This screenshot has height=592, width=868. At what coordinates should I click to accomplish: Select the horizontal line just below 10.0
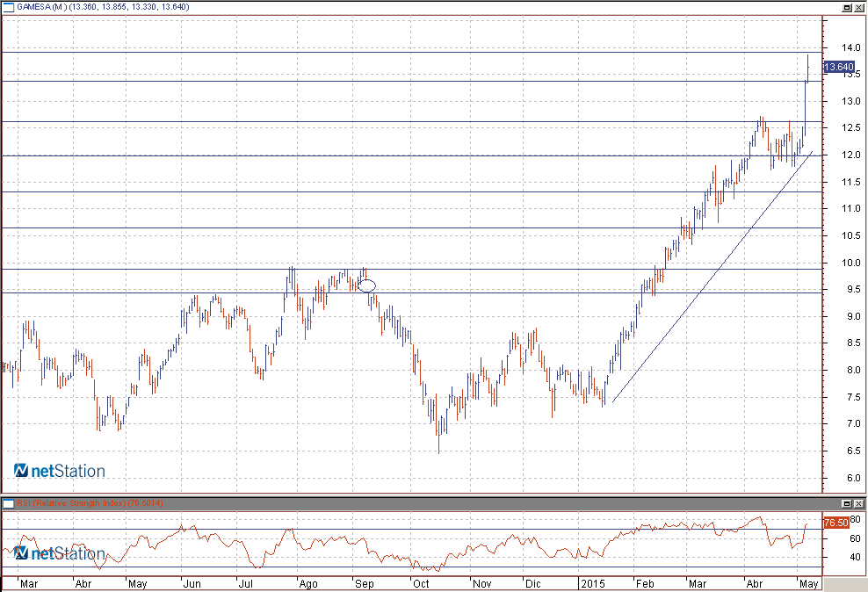coord(176,269)
